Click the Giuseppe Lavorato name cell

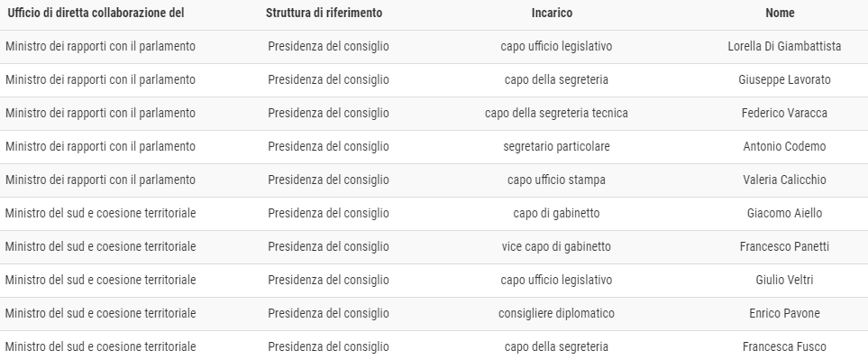coord(784,79)
